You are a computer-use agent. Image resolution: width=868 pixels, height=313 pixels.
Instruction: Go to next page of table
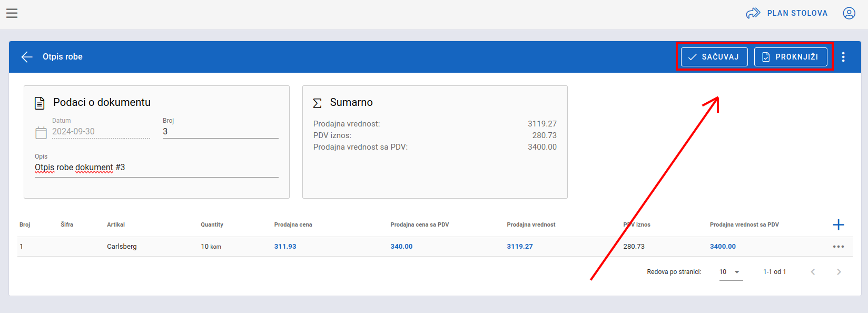point(839,272)
